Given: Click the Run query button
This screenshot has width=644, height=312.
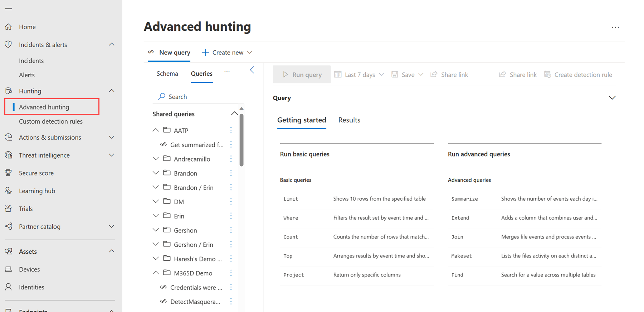Looking at the screenshot, I should click(x=302, y=75).
